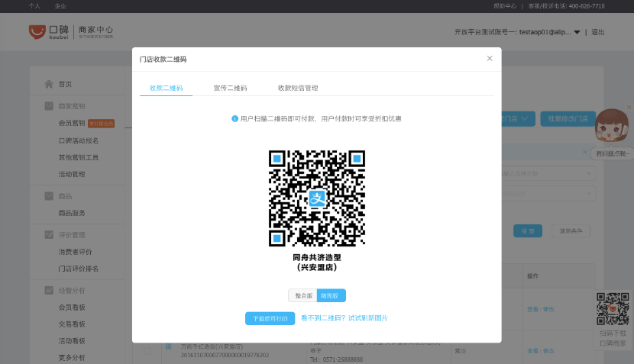Click the 评价管理 section icon
Screen dimensions: 634x364
[49, 235]
